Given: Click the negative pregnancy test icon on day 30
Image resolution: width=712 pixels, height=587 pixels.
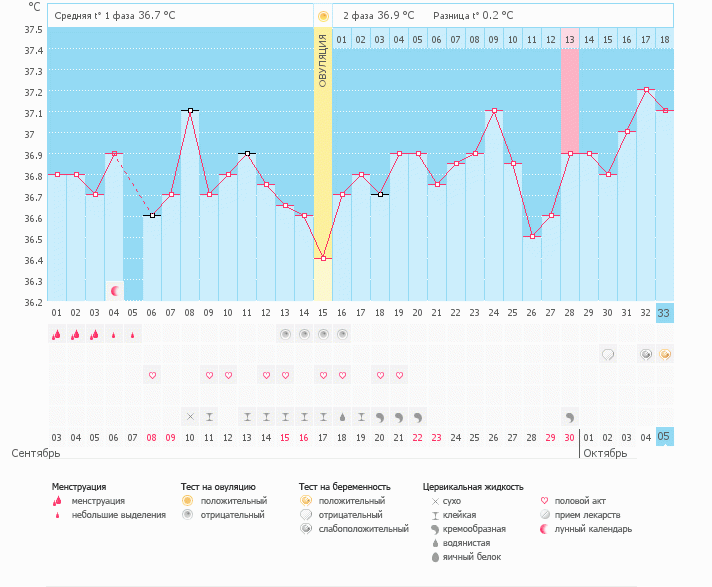Looking at the screenshot, I should [607, 354].
